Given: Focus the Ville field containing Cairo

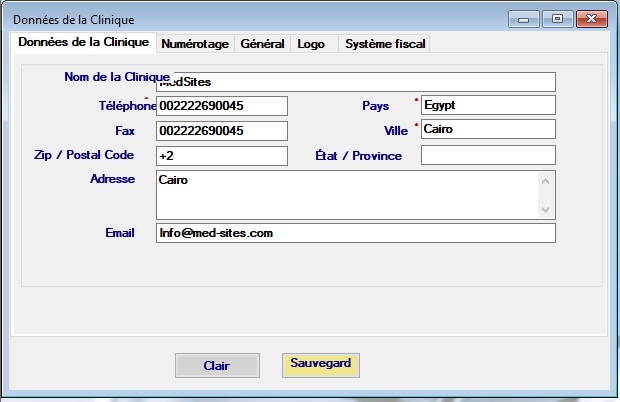Looking at the screenshot, I should coord(487,130).
